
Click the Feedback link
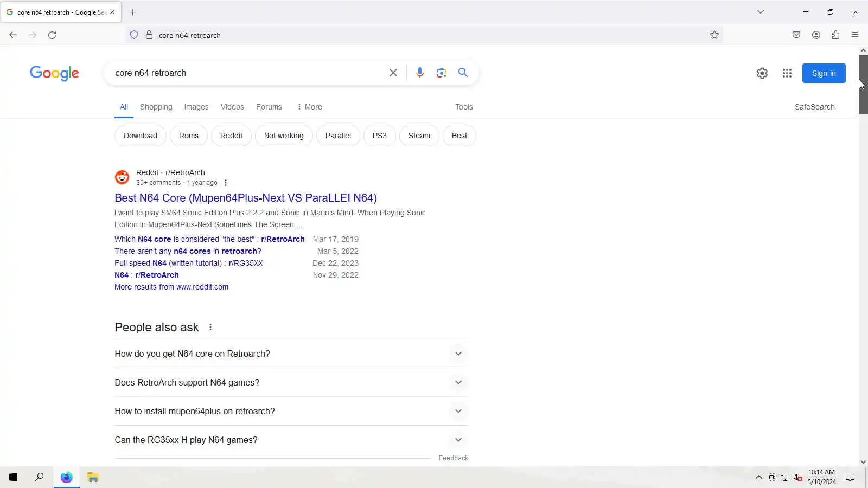click(453, 458)
